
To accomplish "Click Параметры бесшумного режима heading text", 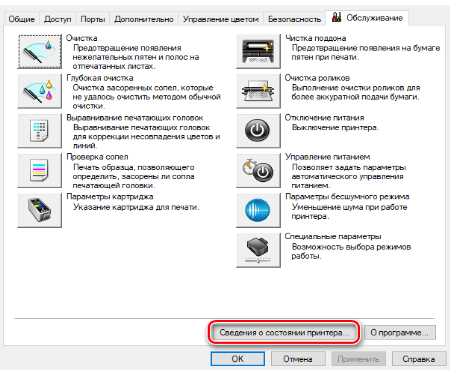I will tap(347, 196).
